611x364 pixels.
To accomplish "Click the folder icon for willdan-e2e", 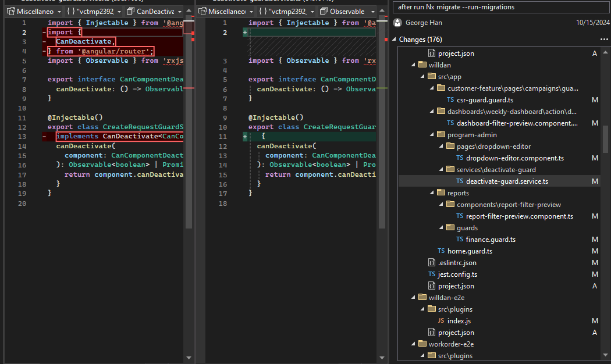I will pyautogui.click(x=422, y=298).
